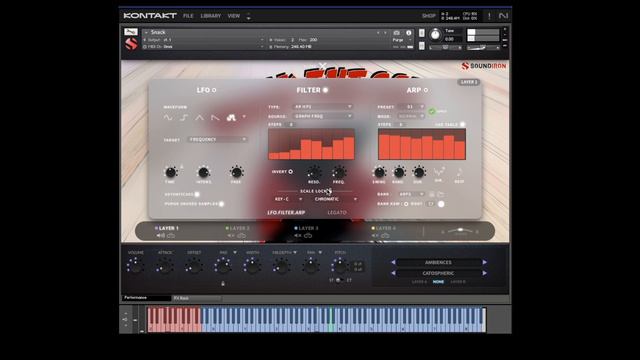Switch to the FX Rack tab
640x360 pixels.
point(196,298)
